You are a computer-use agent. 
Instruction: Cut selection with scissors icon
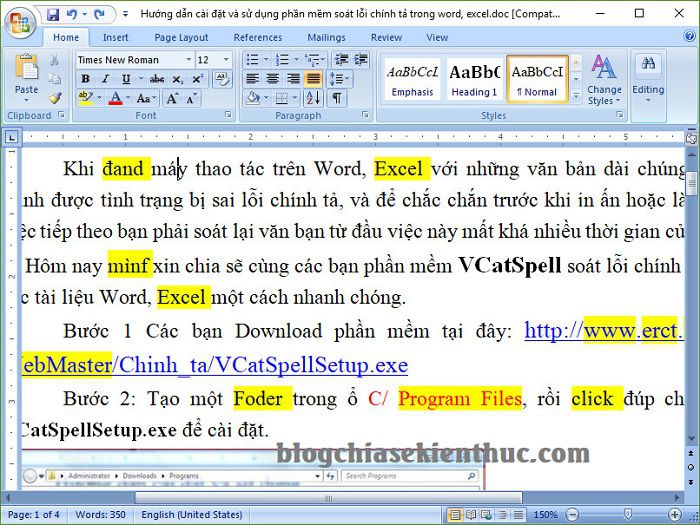(x=54, y=60)
